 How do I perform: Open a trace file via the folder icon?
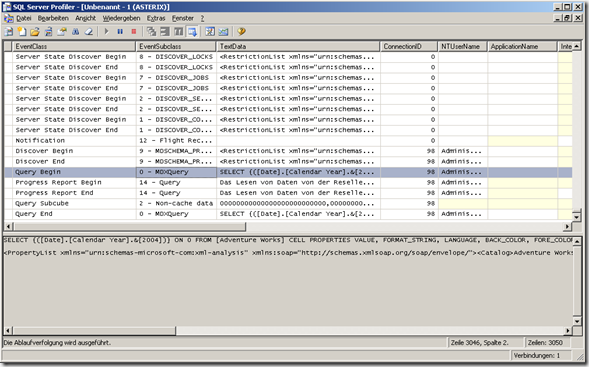(x=35, y=32)
